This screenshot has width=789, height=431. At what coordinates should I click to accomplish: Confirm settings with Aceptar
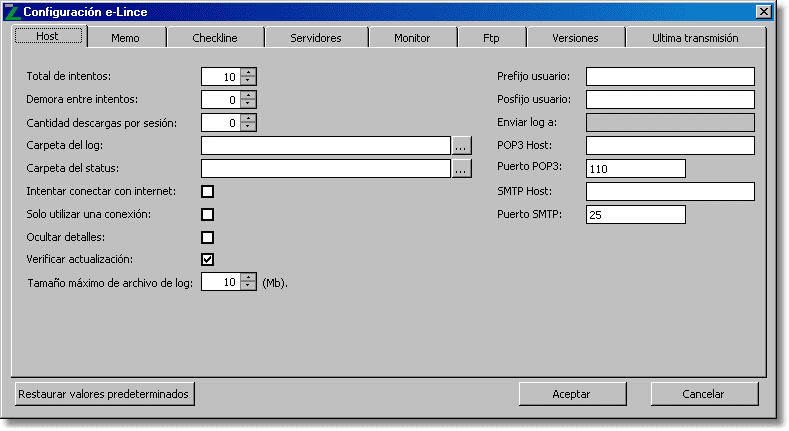tap(572, 394)
